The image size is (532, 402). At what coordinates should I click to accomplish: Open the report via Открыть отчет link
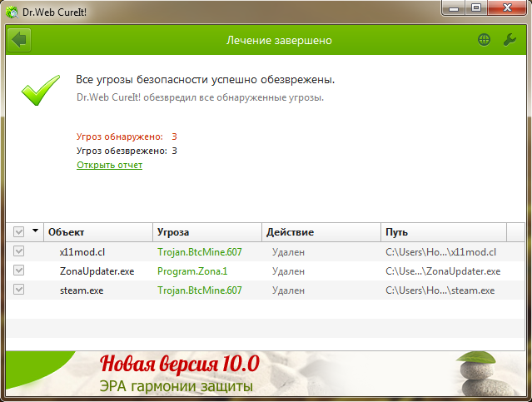[x=109, y=165]
